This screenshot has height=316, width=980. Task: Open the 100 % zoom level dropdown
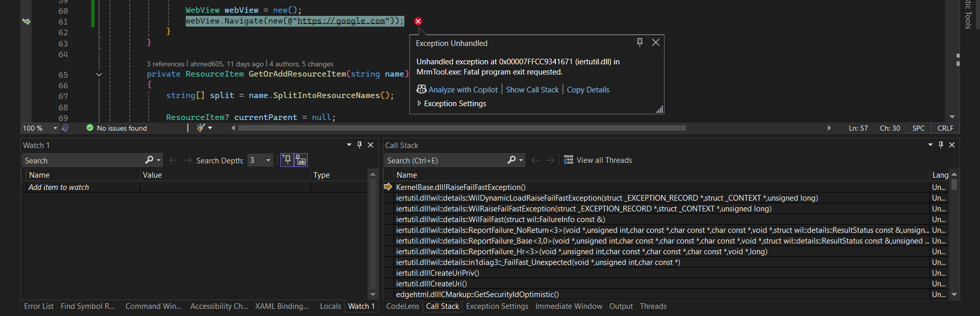tap(55, 128)
